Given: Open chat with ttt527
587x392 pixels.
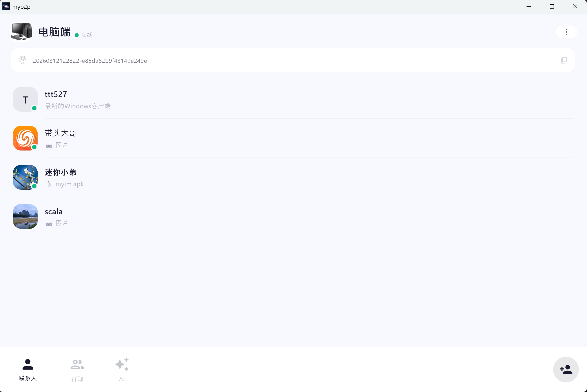Looking at the screenshot, I should pos(56,94).
